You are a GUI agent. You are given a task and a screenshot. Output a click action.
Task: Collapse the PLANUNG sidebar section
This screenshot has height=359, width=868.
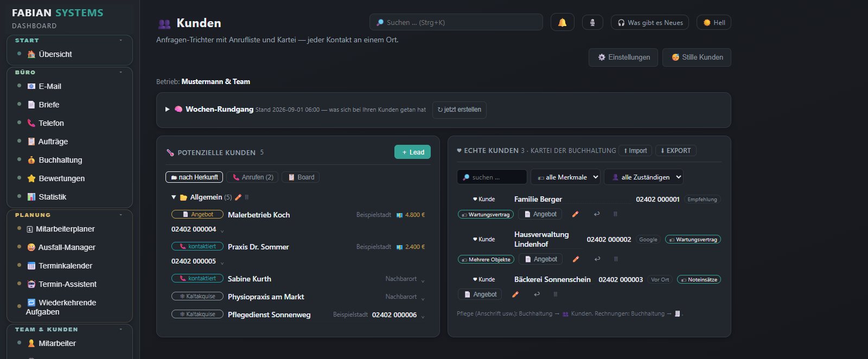(120, 215)
